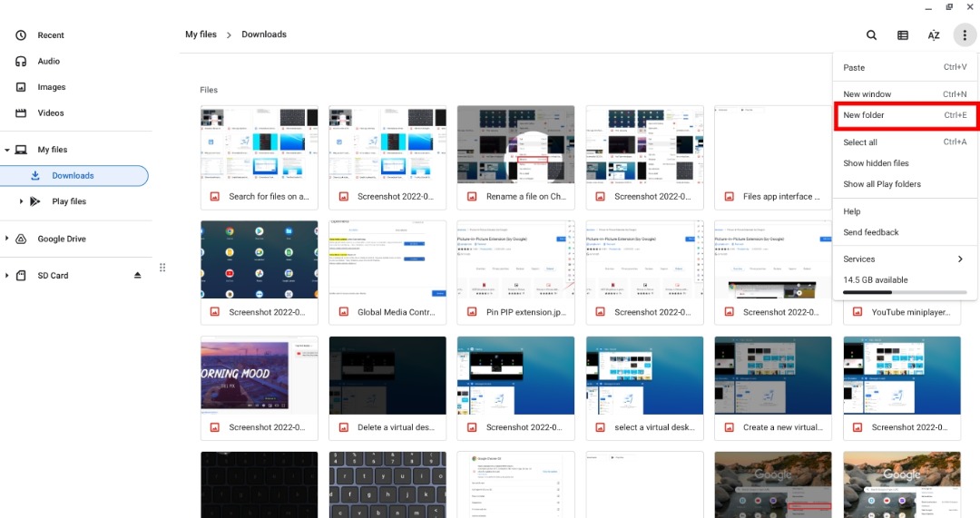The image size is (980, 518).
Task: Click the 'YouTube miniplayer...' file name
Action: 911,312
